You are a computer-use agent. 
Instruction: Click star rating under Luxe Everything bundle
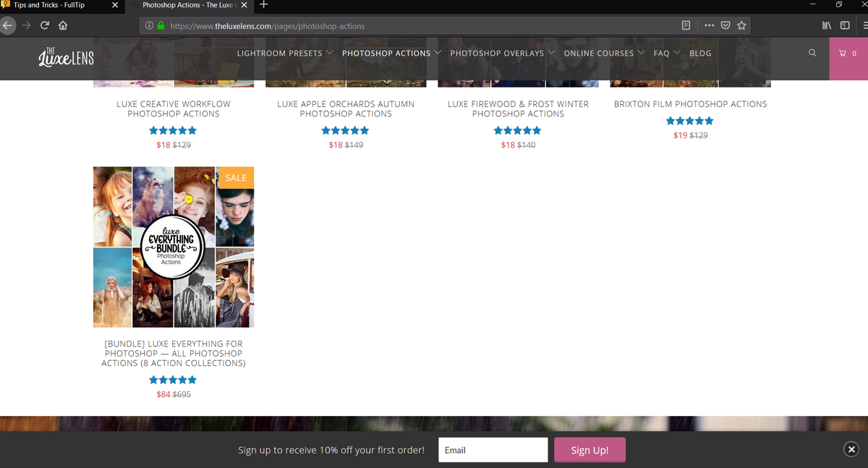(173, 380)
